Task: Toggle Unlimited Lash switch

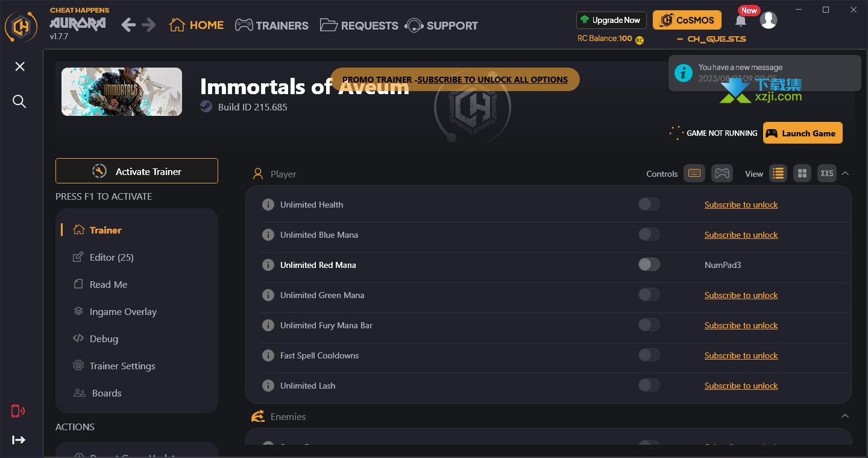Action: (x=649, y=385)
